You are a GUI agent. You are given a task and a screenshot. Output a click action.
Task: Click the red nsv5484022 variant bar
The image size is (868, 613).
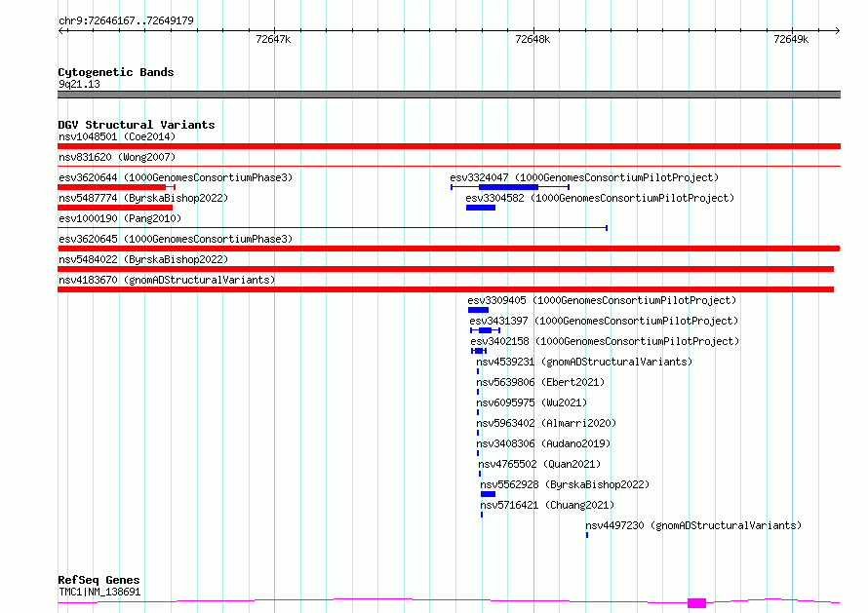pyautogui.click(x=446, y=269)
